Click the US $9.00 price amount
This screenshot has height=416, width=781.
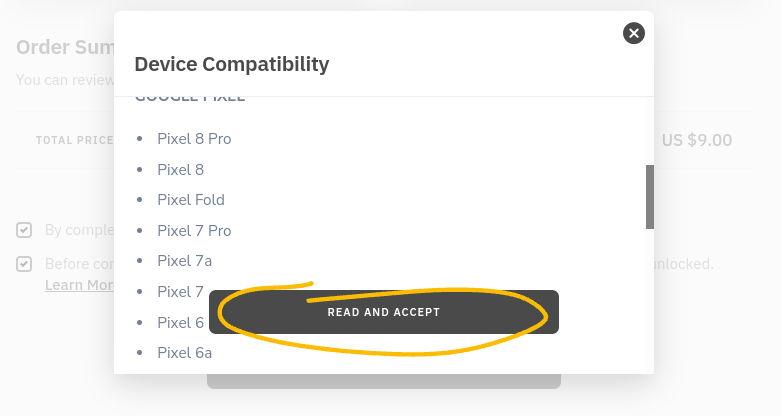[697, 140]
